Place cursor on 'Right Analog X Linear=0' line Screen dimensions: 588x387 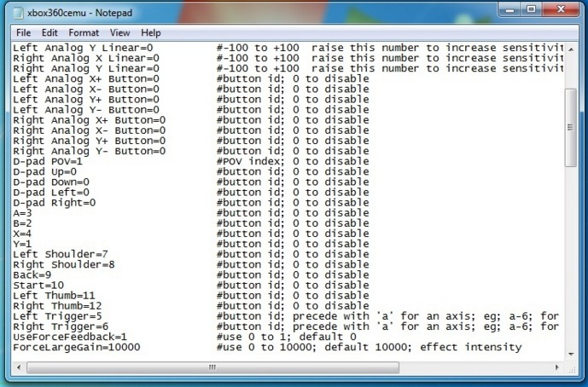86,58
